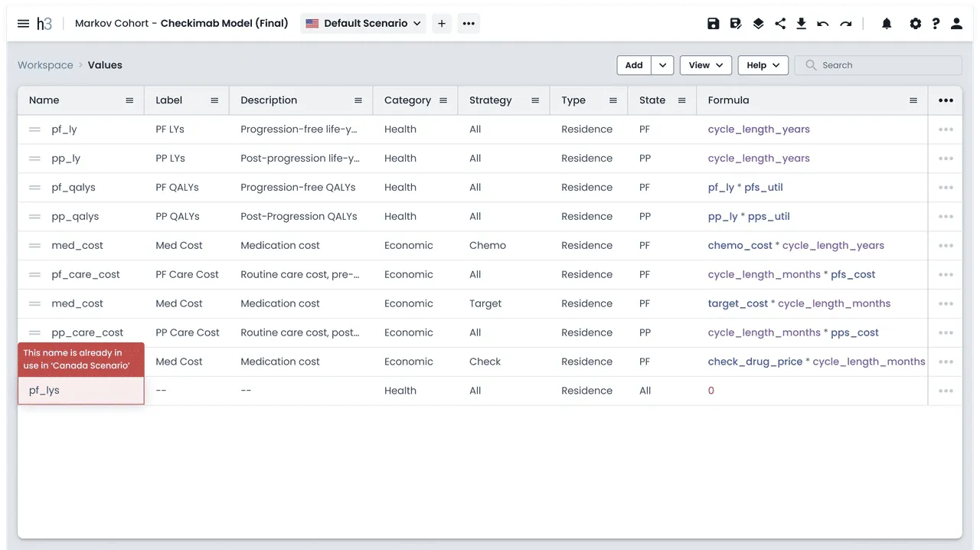Click label PF QALYs

(x=177, y=188)
